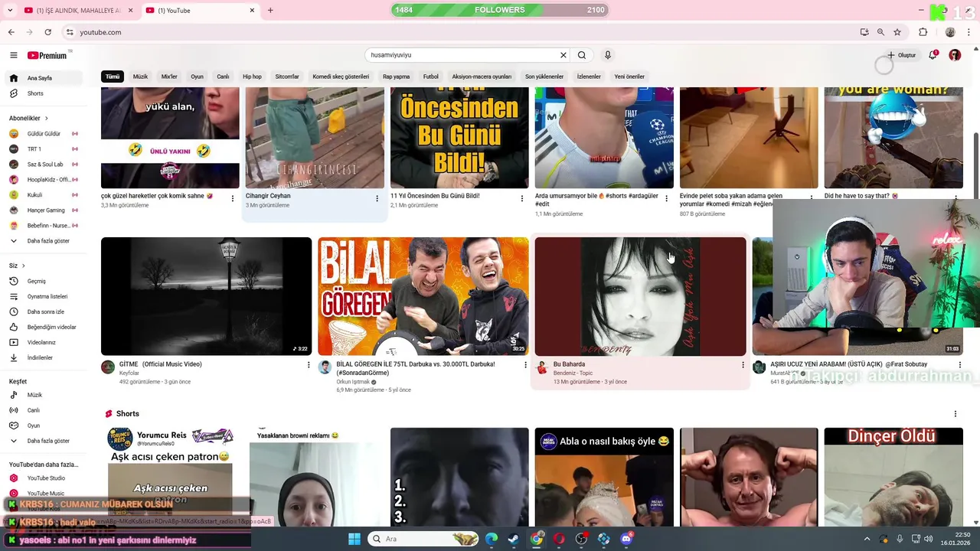Open the YouTube guide hamburger menu

click(x=13, y=55)
